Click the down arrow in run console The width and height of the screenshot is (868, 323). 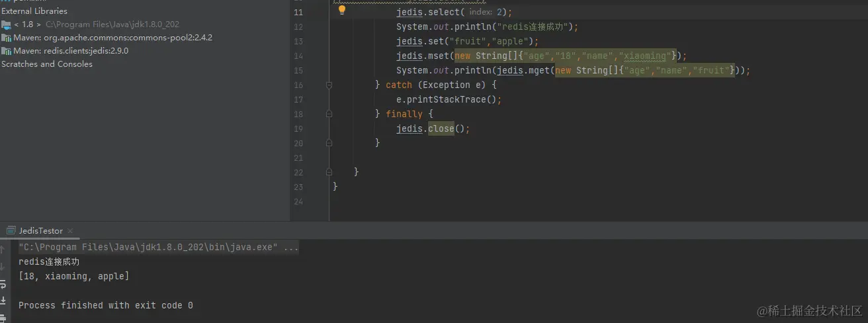[x=3, y=267]
